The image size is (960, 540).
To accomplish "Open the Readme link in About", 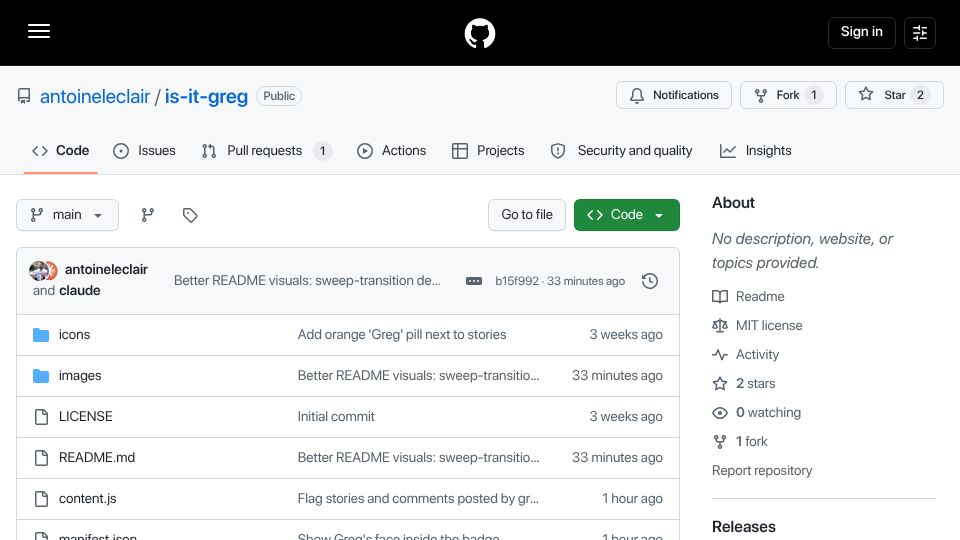I will click(760, 296).
